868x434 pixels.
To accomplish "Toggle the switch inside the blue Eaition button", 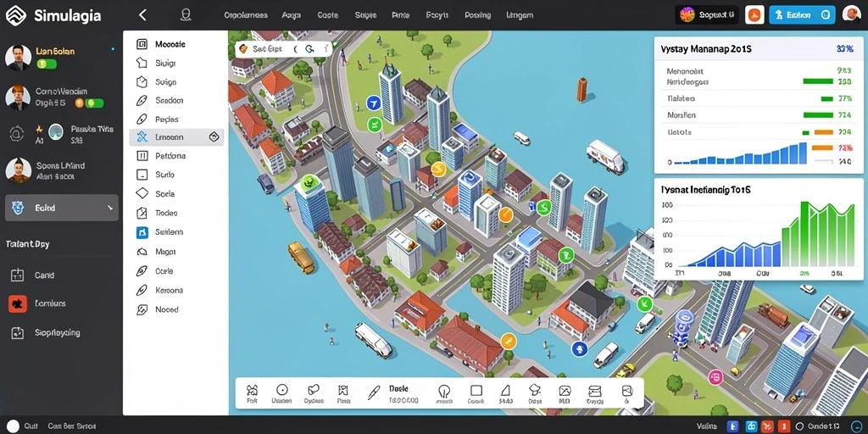I will point(826,15).
